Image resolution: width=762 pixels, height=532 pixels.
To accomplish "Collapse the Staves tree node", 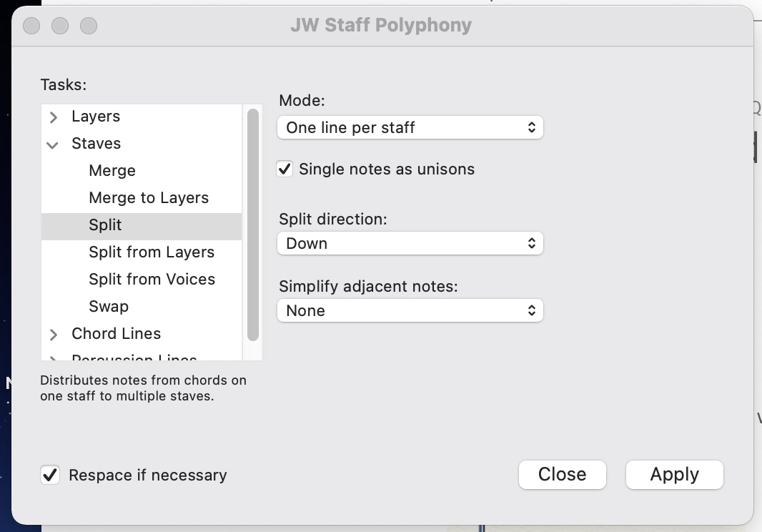I will point(53,144).
